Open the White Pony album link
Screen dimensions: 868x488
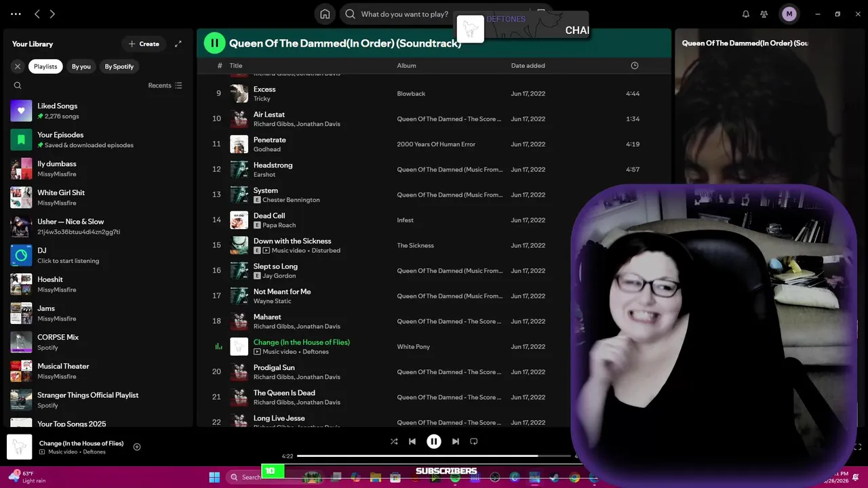click(x=413, y=346)
